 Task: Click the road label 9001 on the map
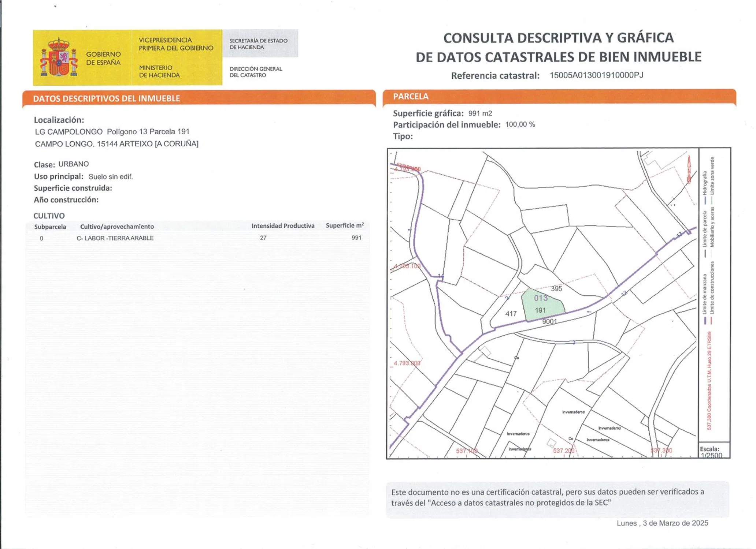click(x=549, y=322)
